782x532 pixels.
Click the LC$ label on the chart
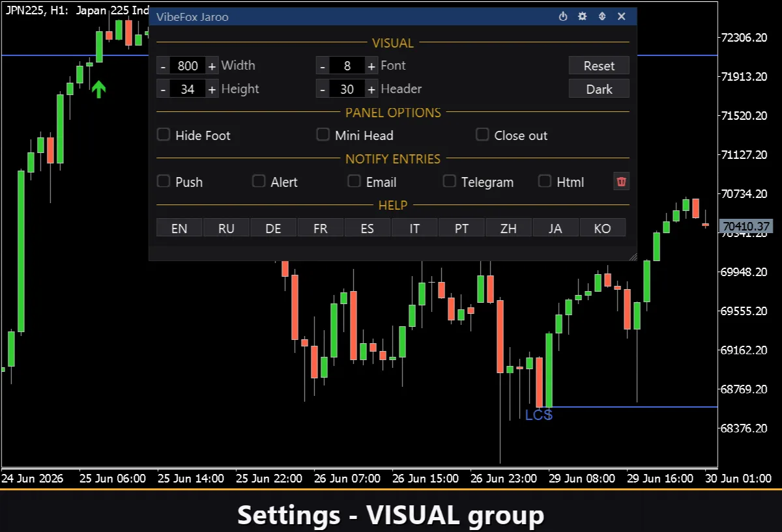[539, 415]
